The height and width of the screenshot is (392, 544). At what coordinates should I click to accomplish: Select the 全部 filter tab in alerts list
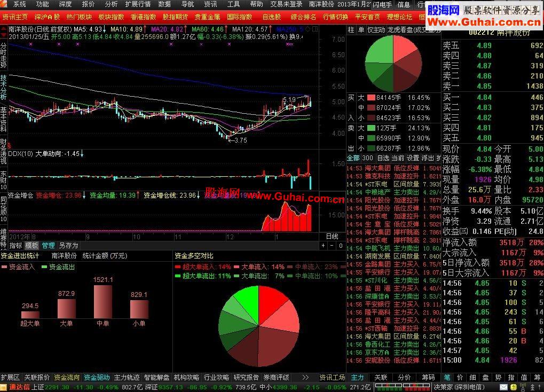point(353,158)
